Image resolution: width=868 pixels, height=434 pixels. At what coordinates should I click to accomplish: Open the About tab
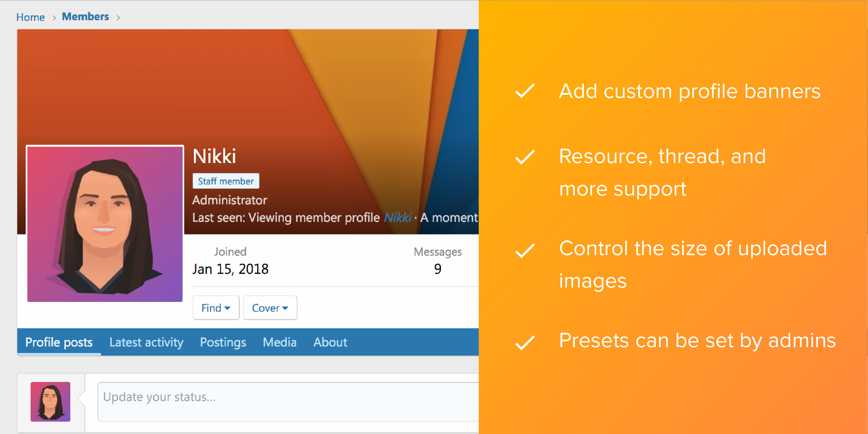coord(330,342)
